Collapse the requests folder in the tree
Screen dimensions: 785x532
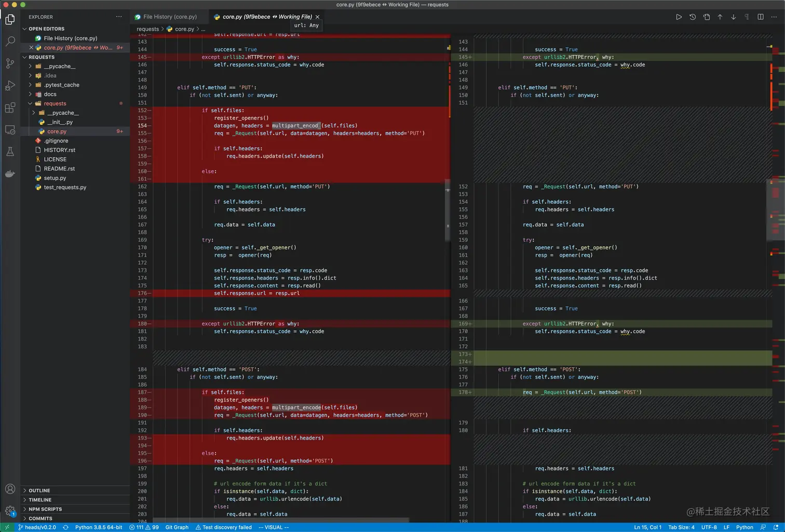click(55, 104)
